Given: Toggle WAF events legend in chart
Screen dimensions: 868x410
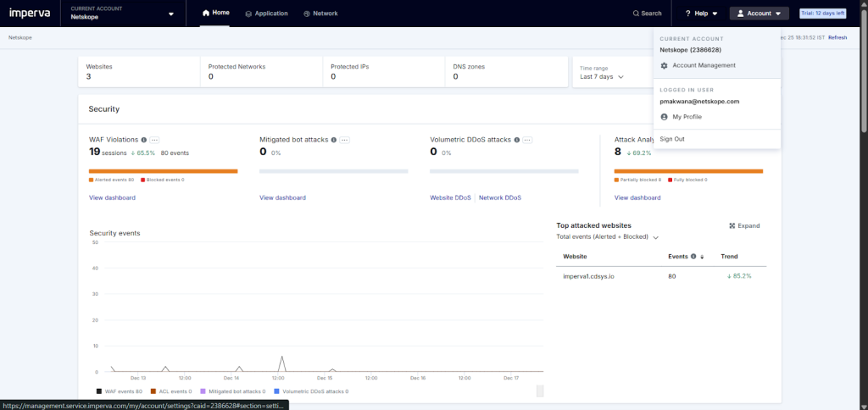Looking at the screenshot, I should 119,391.
